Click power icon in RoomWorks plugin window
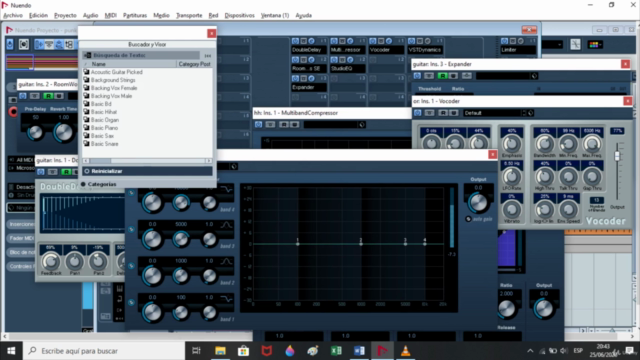Image resolution: width=640 pixels, height=360 pixels. (x=23, y=96)
